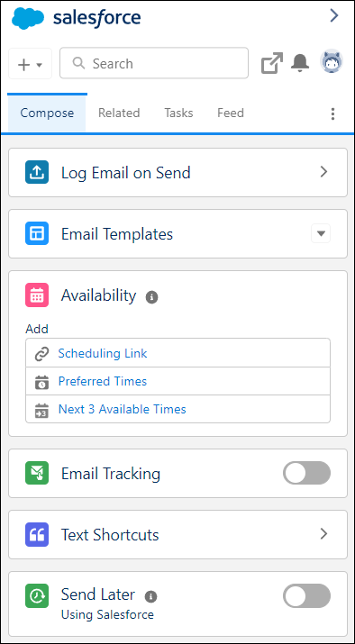355x644 pixels.
Task: Switch to the Tasks tab
Action: [x=178, y=113]
